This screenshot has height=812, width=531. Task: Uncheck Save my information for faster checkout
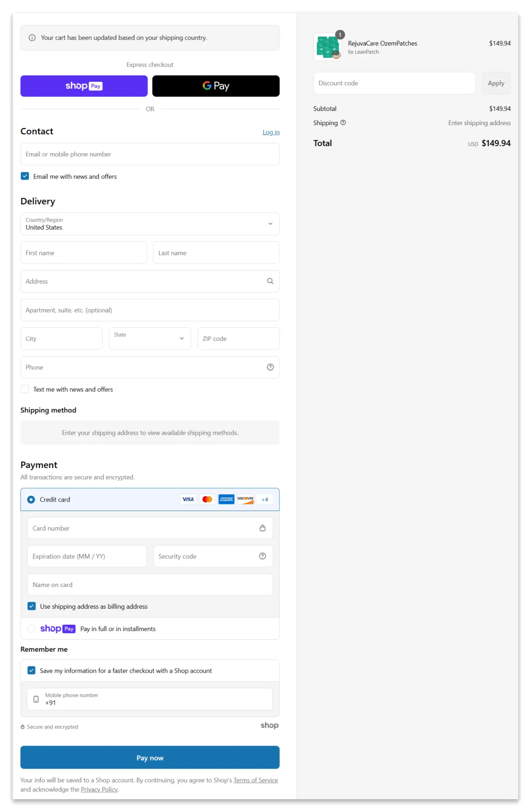click(32, 670)
